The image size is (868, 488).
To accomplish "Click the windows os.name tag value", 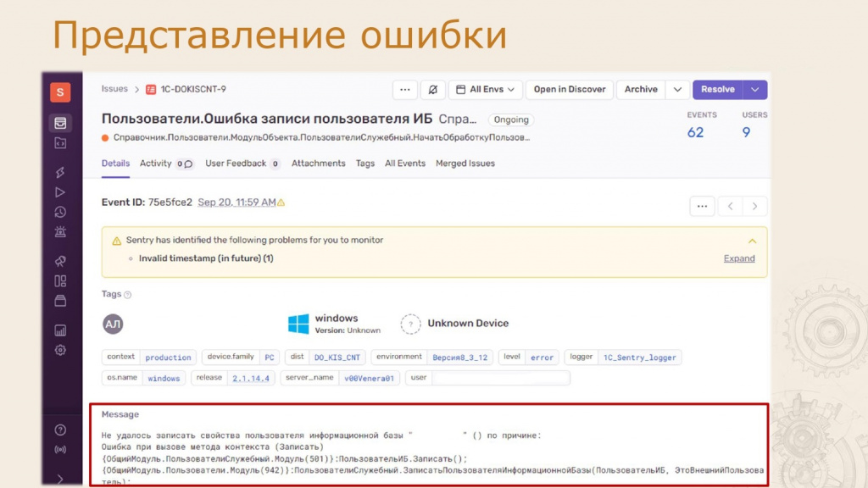I will point(164,379).
